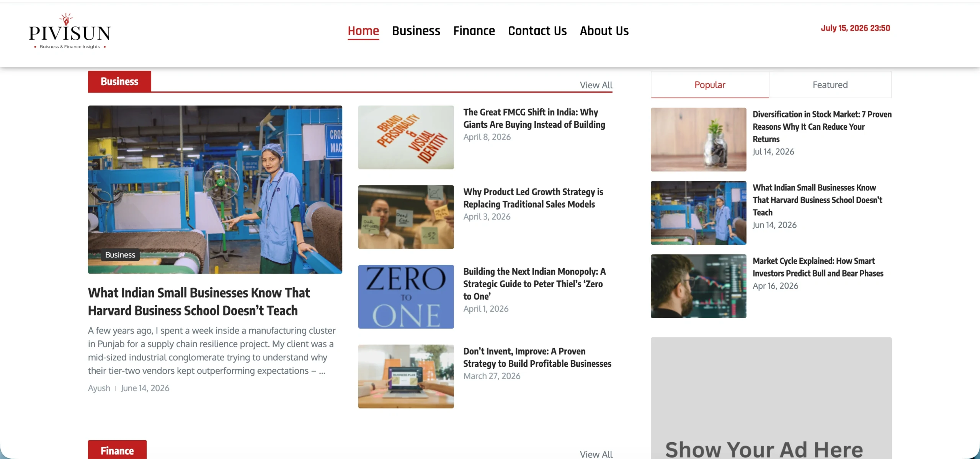Open the large factory worker featured image
This screenshot has width=980, height=459.
215,189
